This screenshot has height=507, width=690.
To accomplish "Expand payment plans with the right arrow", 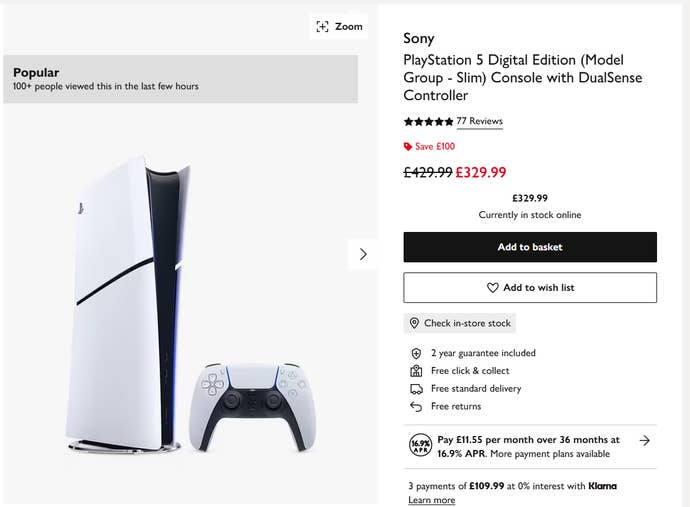I will pos(645,440).
